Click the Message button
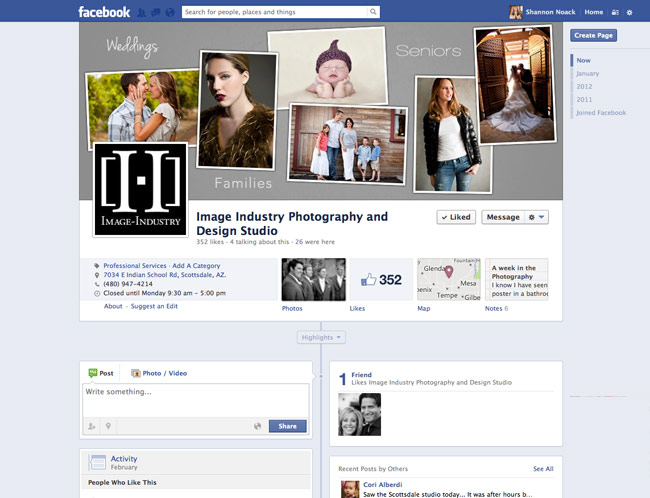This screenshot has height=498, width=650. point(503,217)
